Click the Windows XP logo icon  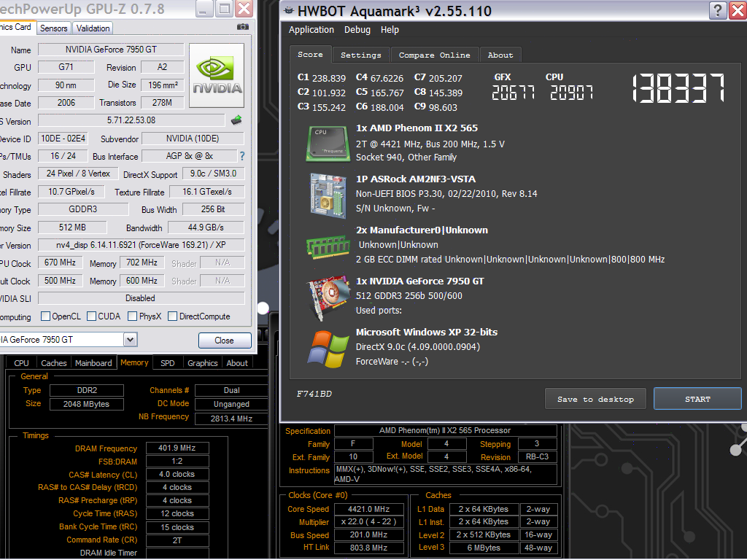328,349
